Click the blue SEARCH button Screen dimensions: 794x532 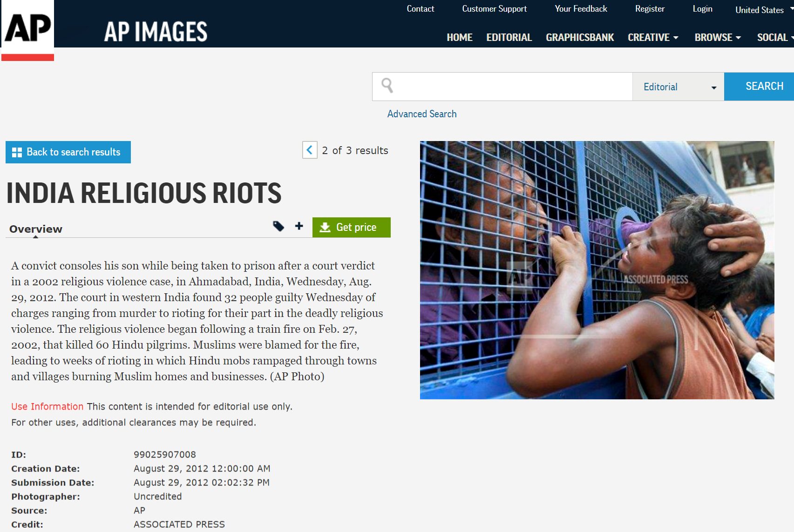click(759, 87)
